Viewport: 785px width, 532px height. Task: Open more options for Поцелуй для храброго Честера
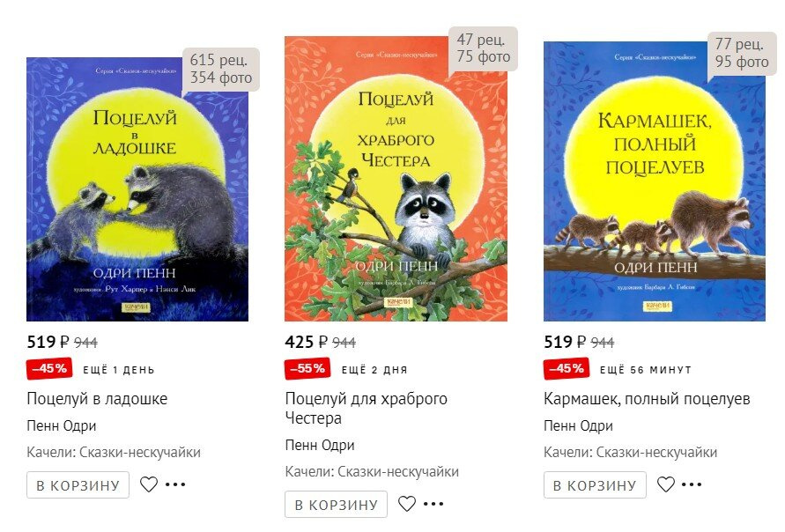pos(433,504)
